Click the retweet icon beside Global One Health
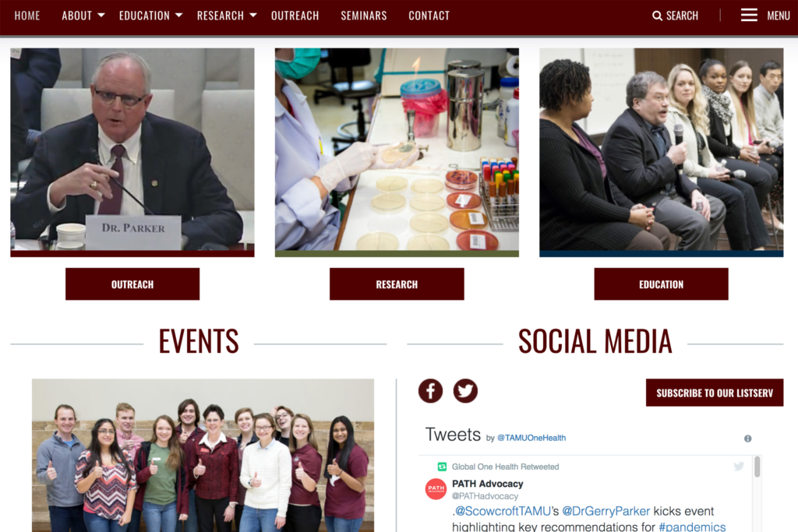This screenshot has height=532, width=798. (x=443, y=467)
